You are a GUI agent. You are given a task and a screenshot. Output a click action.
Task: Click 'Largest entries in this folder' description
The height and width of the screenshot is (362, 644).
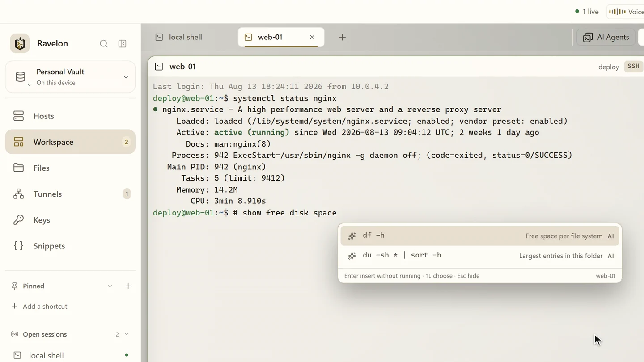tap(561, 256)
